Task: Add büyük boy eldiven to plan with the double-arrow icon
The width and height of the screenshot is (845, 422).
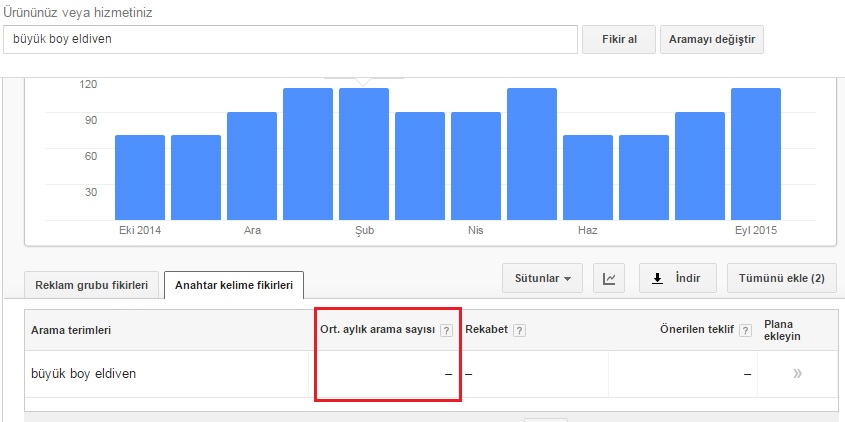Action: tap(797, 374)
